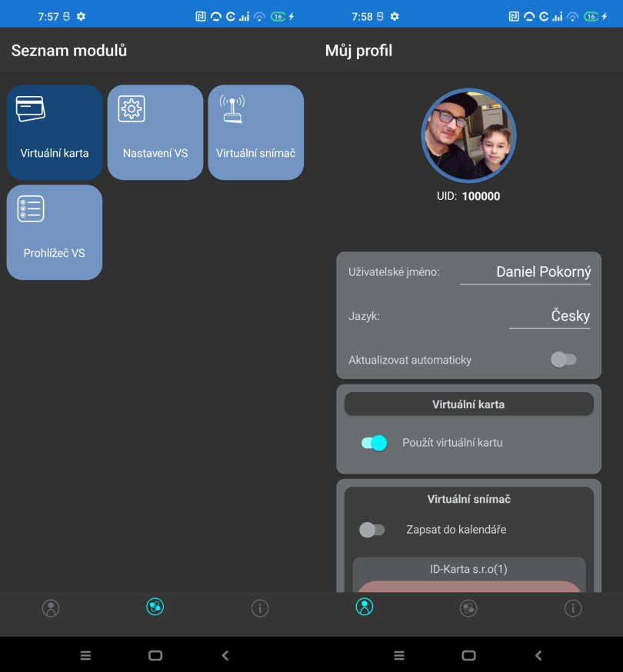Open the Virtuální karta module tile
The width and height of the screenshot is (623, 672).
pyautogui.click(x=55, y=132)
